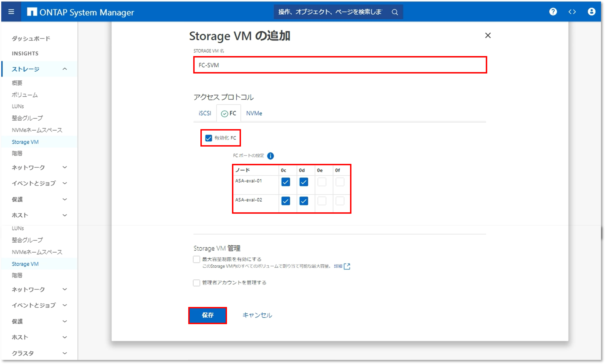Expand the ホスト section directly above クラスタ
Viewport: 605px width, 364px height.
(x=65, y=337)
